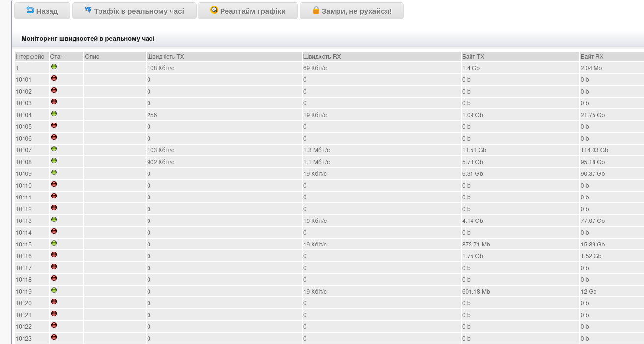Click the realtime traffic arrow icon
The width and height of the screenshot is (644, 344).
[88, 10]
